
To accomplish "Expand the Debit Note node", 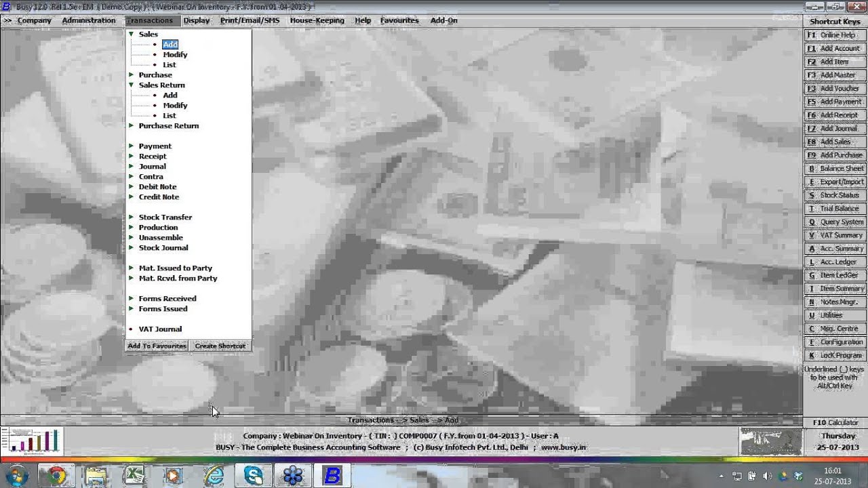I will (131, 186).
